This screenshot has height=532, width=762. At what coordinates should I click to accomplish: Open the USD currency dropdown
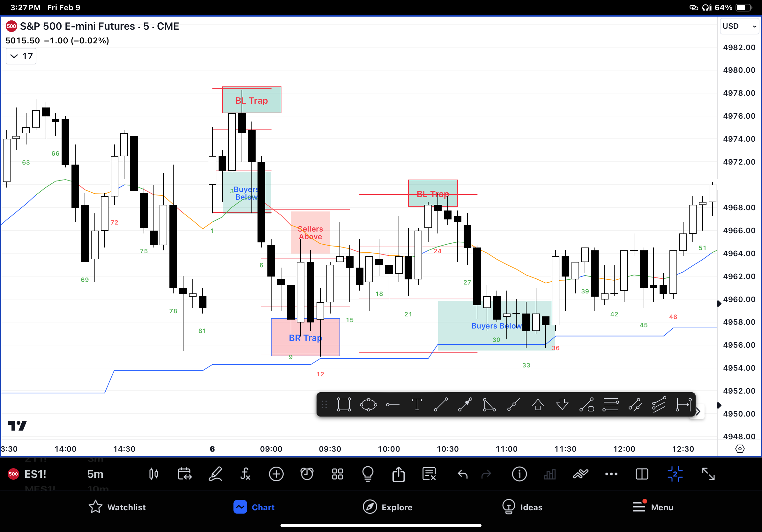739,26
